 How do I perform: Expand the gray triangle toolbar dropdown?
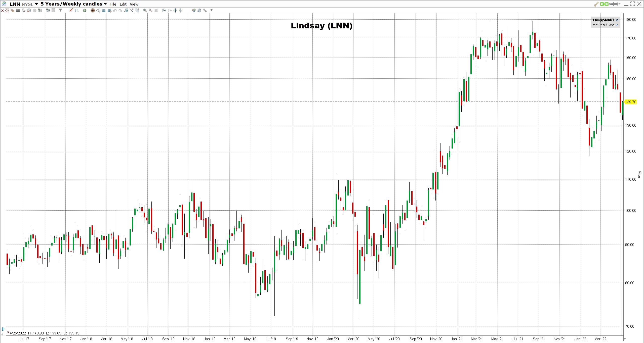60,10
